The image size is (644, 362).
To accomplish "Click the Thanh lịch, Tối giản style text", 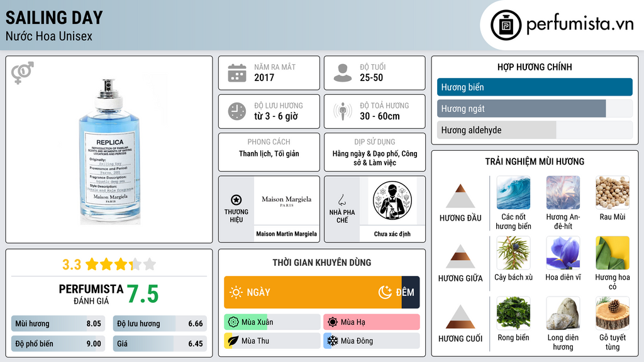I will point(269,153).
